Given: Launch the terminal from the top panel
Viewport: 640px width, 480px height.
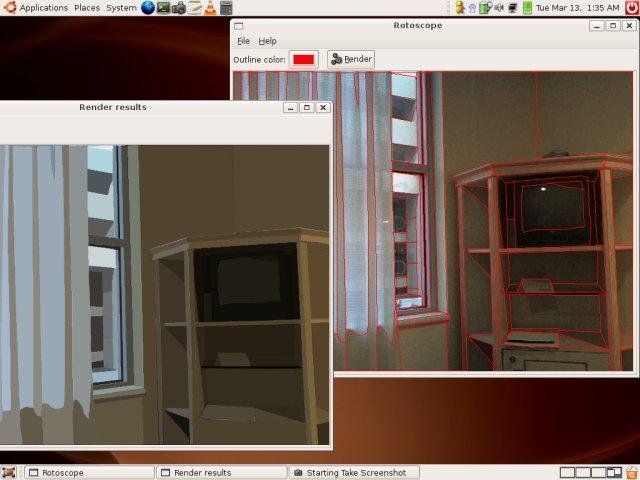Looking at the screenshot, I should pos(164,8).
